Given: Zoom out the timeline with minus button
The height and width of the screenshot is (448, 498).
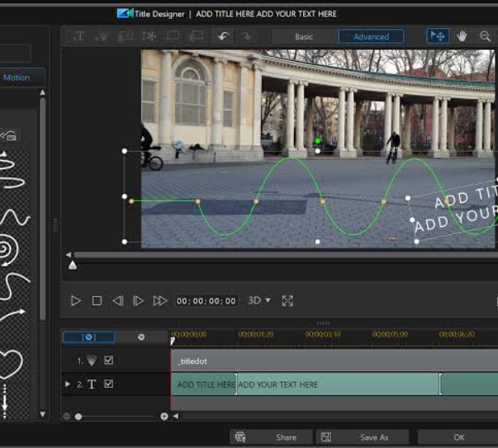Looking at the screenshot, I should tap(66, 417).
